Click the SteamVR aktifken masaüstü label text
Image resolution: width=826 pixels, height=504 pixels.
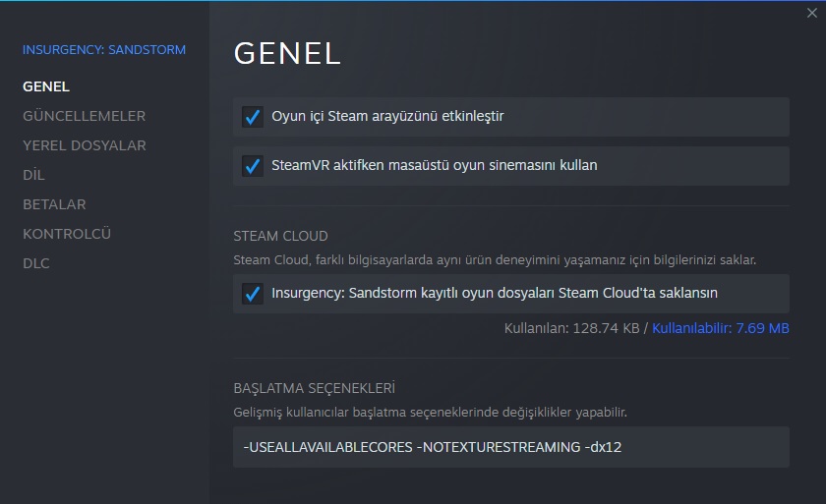(x=434, y=166)
